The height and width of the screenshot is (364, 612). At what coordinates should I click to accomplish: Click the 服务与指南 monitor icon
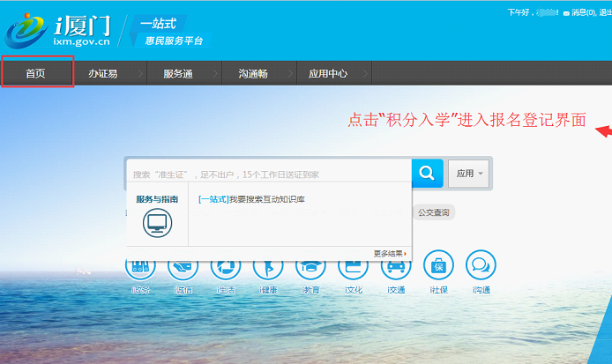[157, 222]
